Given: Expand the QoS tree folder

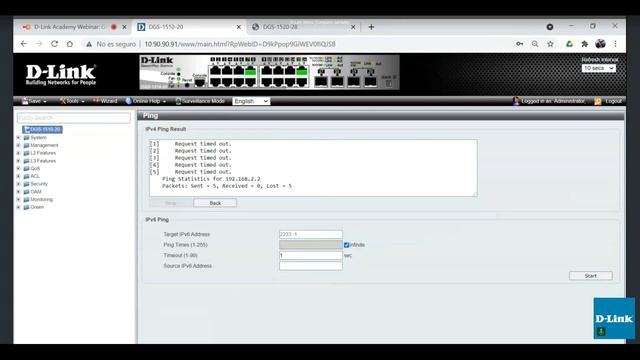Looking at the screenshot, I should pos(18,169).
